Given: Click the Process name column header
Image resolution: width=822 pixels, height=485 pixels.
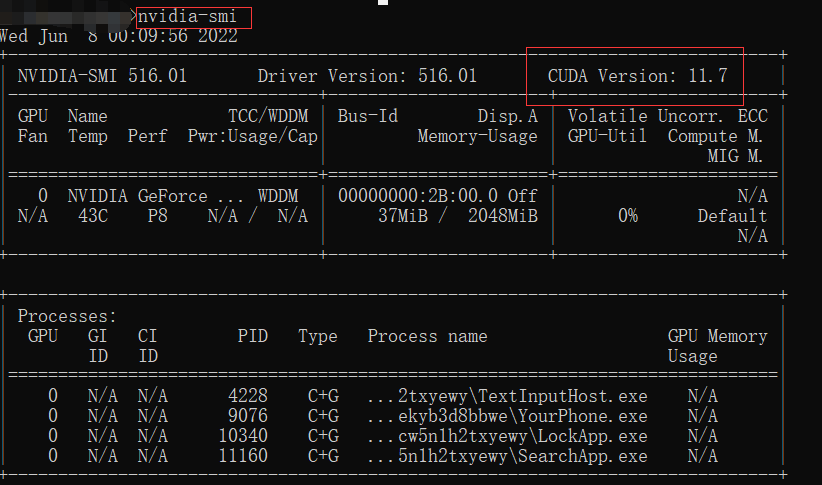Looking at the screenshot, I should 427,336.
